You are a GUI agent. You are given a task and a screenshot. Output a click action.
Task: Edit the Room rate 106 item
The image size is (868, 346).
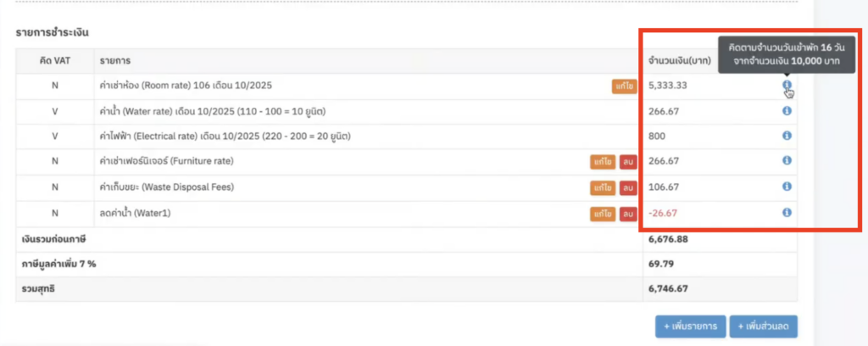click(623, 86)
